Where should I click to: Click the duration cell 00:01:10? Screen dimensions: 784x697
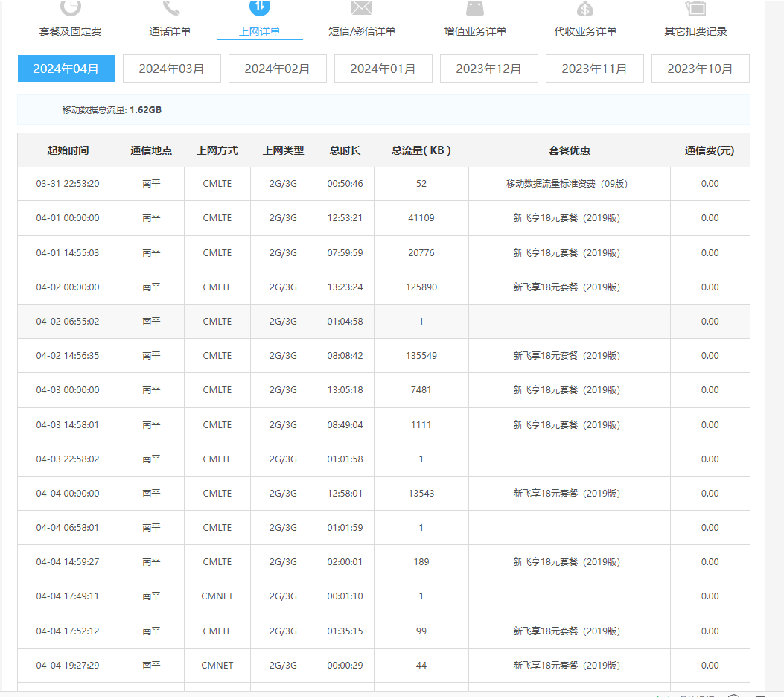[345, 596]
